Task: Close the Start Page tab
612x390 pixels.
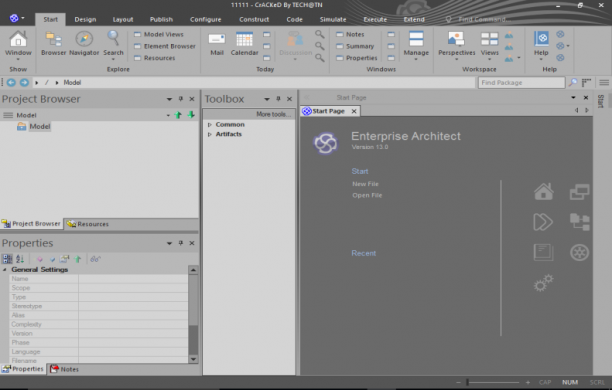Action: pos(354,111)
